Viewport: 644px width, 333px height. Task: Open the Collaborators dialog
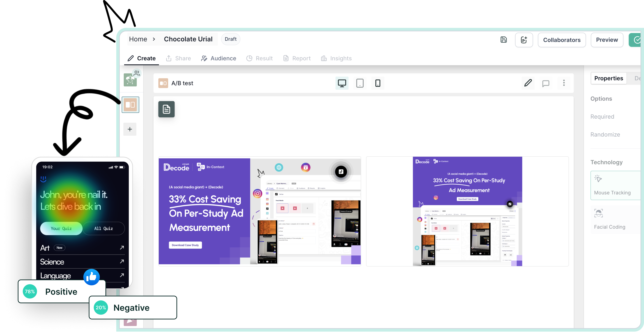coord(561,40)
